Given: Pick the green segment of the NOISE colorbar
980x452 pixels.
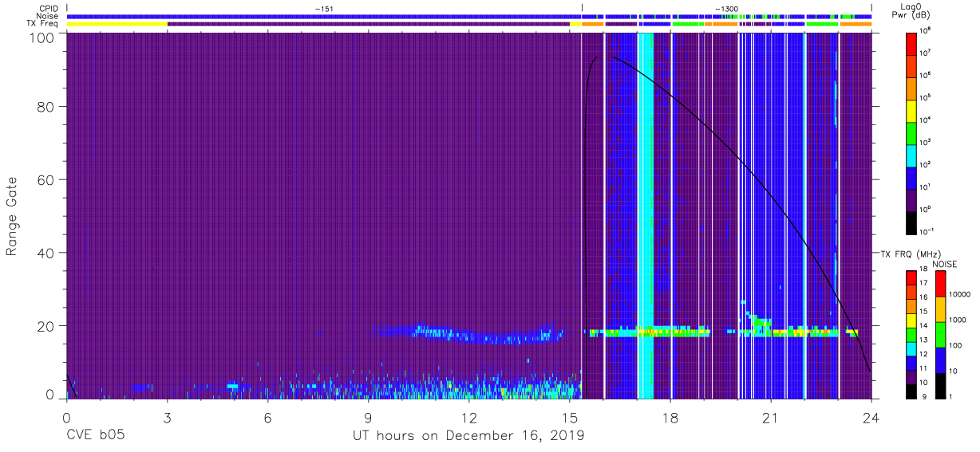Looking at the screenshot, I should tap(940, 334).
